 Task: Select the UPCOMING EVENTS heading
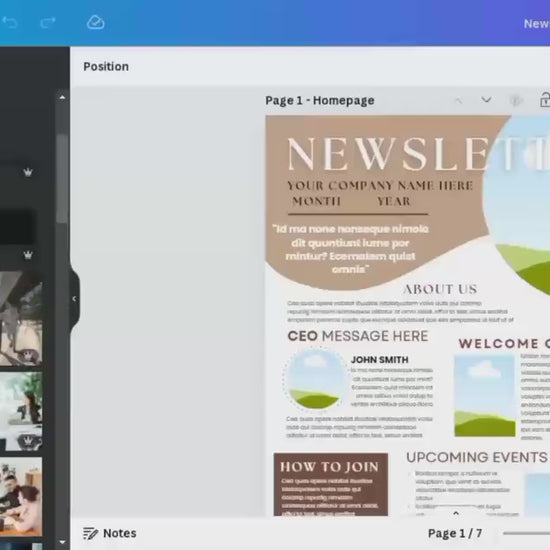point(477,457)
